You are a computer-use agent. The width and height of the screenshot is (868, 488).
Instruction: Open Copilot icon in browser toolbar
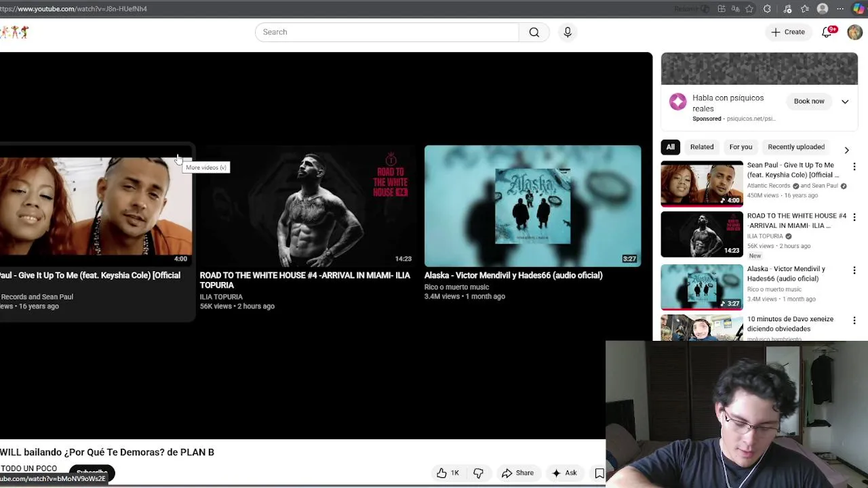[x=859, y=8]
